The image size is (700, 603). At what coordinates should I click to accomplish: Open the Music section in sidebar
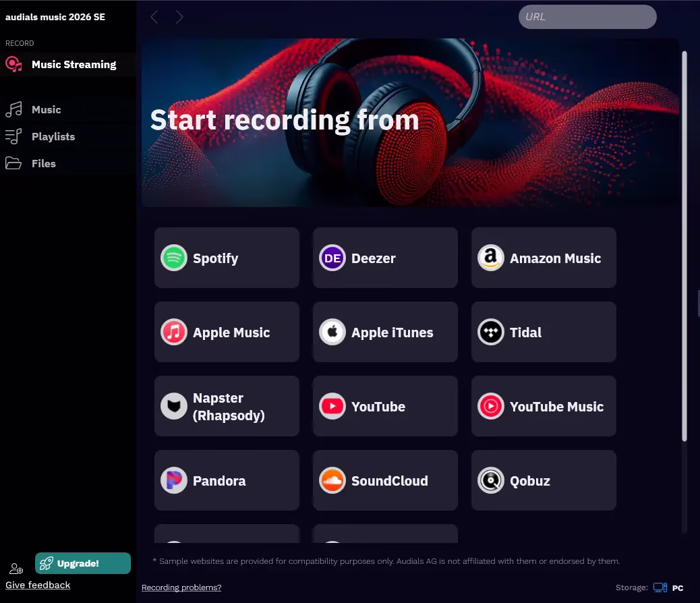[x=46, y=109]
